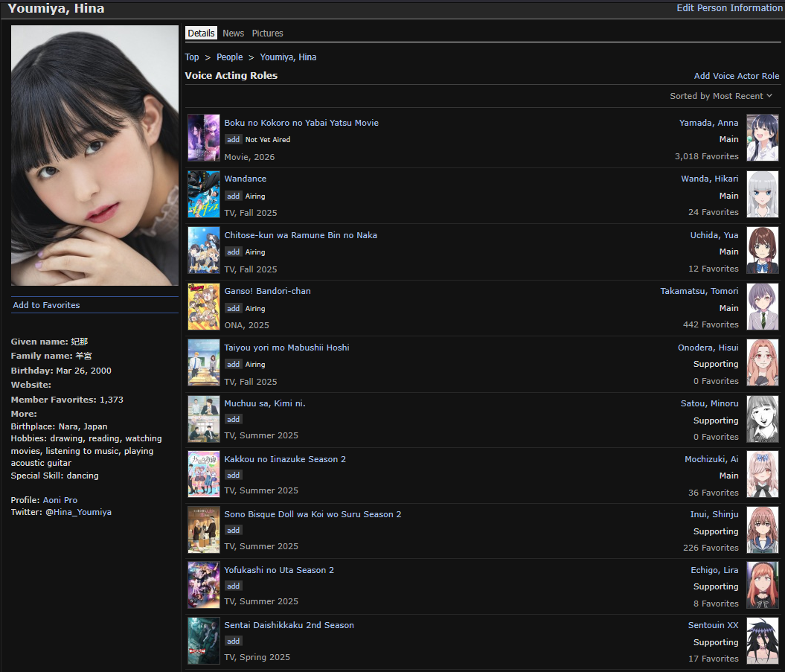Open the Ganso! Bandori-chan title link

(267, 291)
